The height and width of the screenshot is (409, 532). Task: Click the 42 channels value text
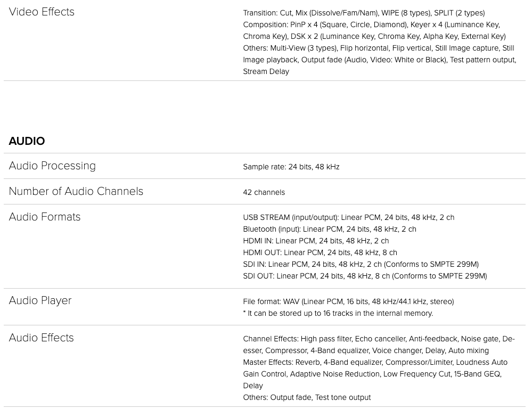pyautogui.click(x=264, y=192)
